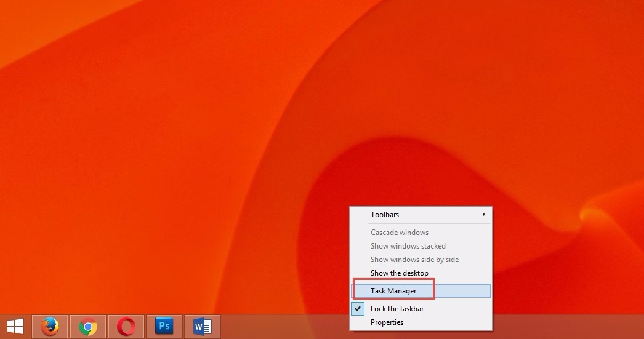Screen dimensions: 644x339
Task: Launch the Opera browser taskbar icon
Action: 126,326
